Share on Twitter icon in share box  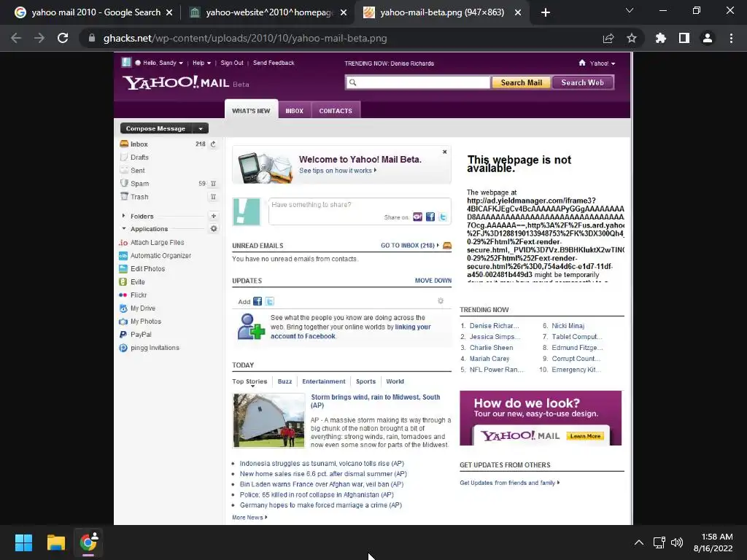coord(443,217)
